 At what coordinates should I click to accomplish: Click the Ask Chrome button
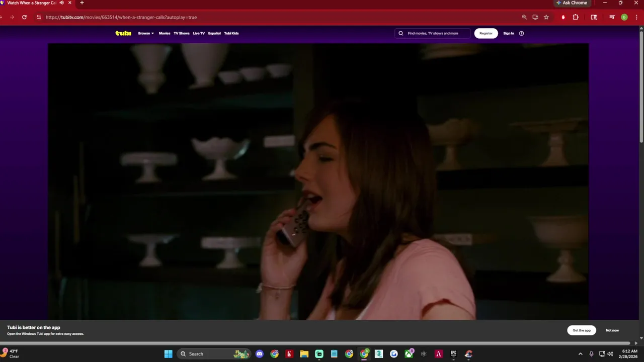[x=572, y=3]
